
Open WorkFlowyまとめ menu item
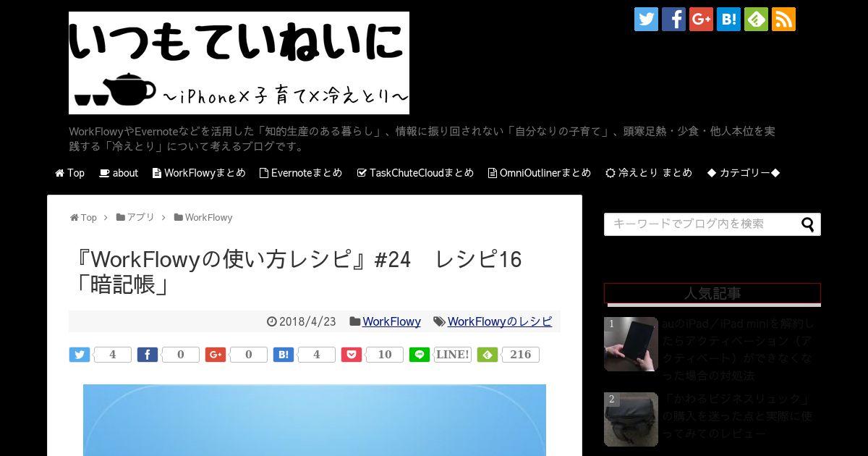(x=199, y=173)
